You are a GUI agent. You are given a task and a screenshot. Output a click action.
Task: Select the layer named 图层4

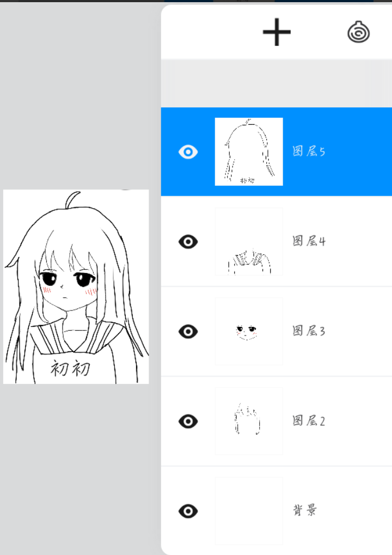click(309, 241)
